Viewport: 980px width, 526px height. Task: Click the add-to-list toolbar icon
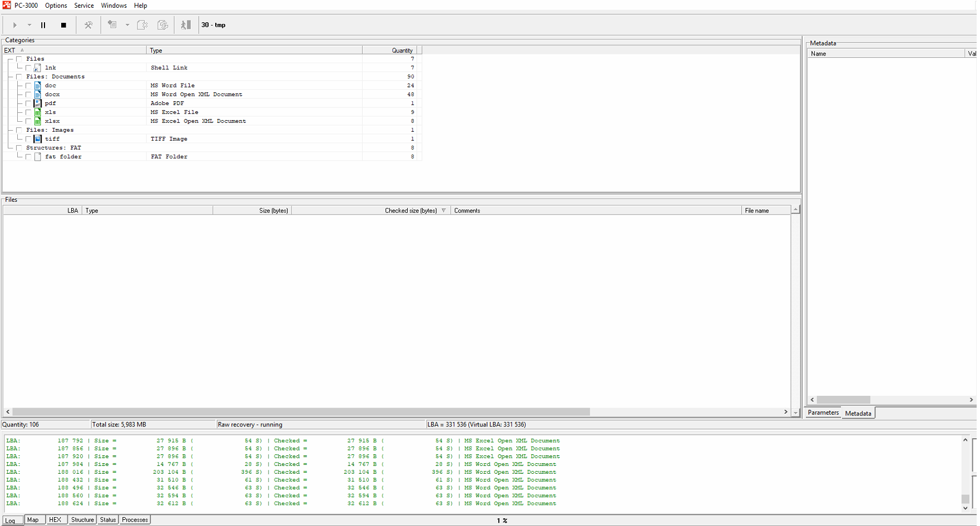click(112, 25)
